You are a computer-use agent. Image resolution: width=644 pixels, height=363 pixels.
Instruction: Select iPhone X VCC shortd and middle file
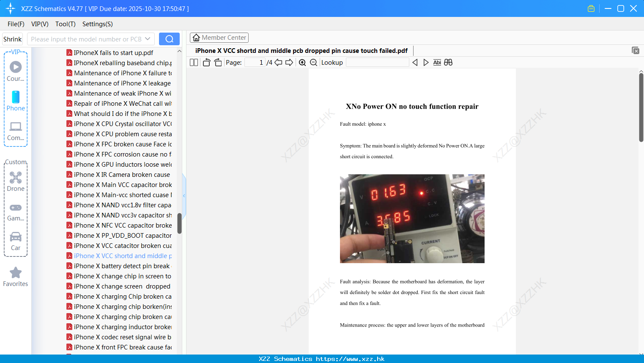click(x=119, y=256)
